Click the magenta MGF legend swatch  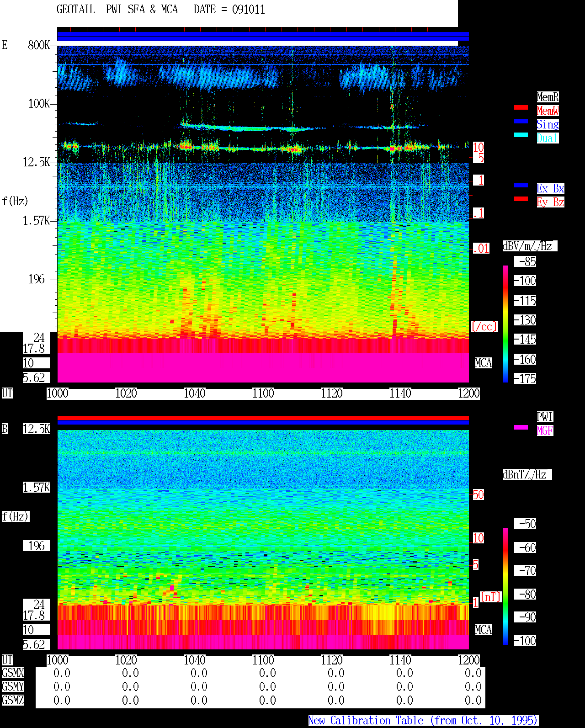[521, 427]
